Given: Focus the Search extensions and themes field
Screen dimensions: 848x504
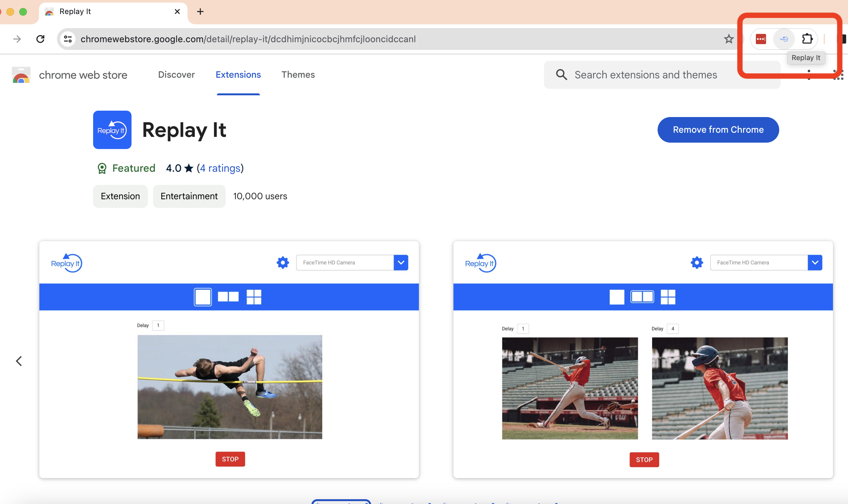Looking at the screenshot, I should [x=662, y=75].
